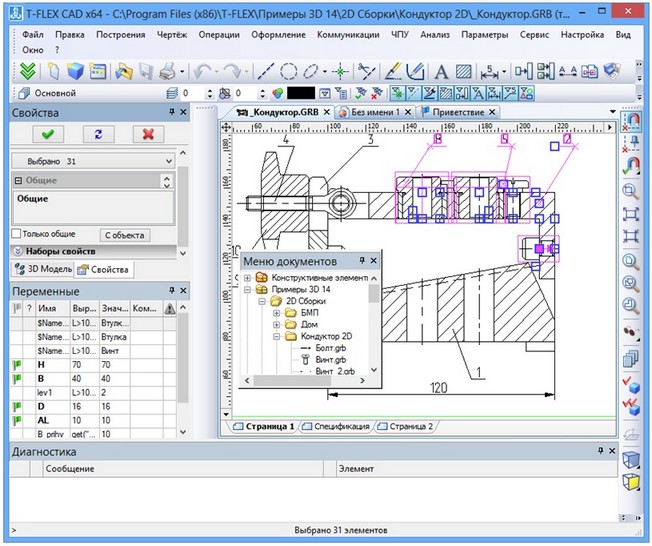Pin the Свойства panel
This screenshot has width=652, height=546.
pos(172,112)
